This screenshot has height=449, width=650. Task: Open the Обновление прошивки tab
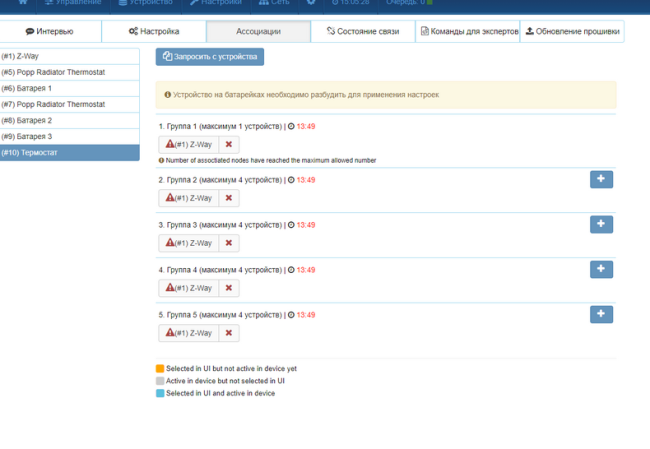click(572, 32)
